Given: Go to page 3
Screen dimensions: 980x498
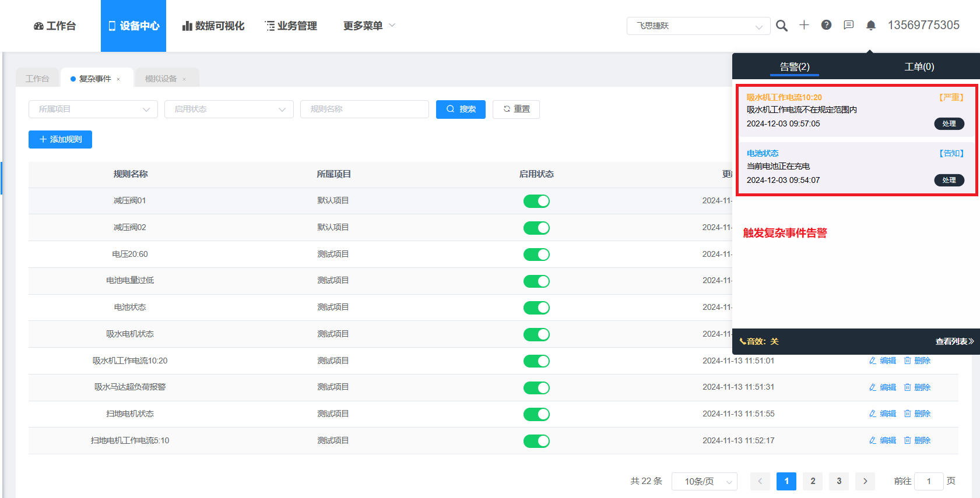Looking at the screenshot, I should tap(839, 481).
